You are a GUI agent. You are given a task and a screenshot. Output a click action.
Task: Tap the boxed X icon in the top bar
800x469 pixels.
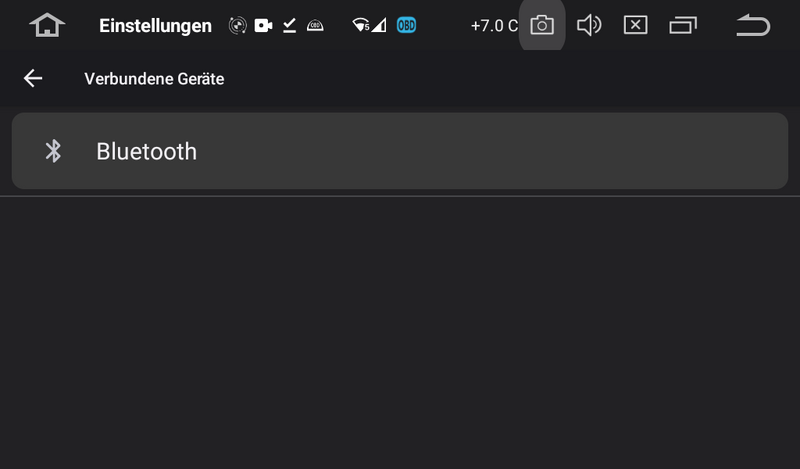pyautogui.click(x=636, y=26)
